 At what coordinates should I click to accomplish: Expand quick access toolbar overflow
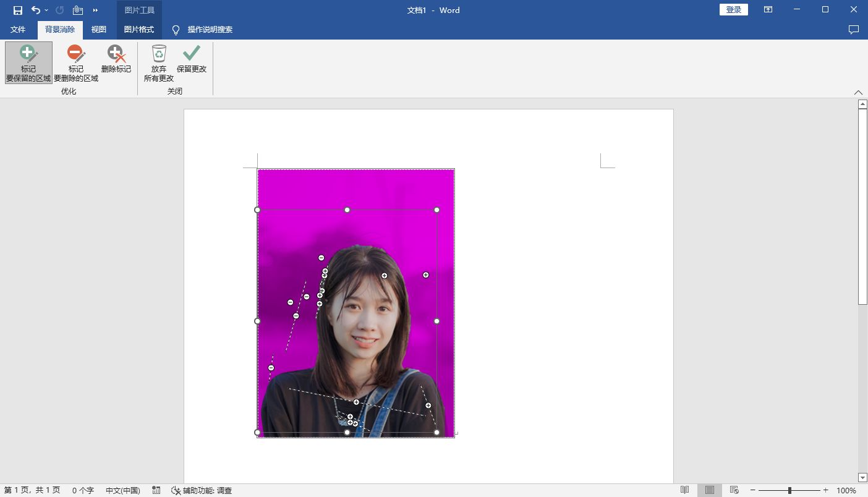click(x=95, y=10)
